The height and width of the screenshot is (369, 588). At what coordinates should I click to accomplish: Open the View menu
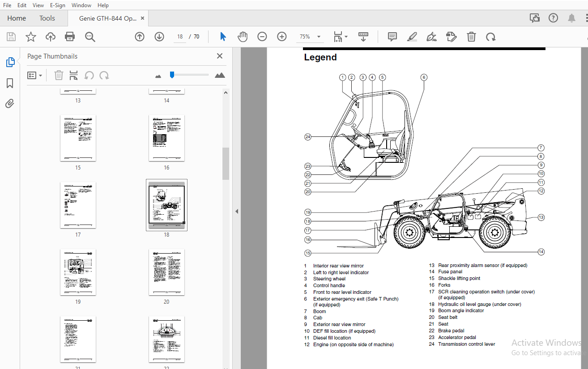point(38,5)
